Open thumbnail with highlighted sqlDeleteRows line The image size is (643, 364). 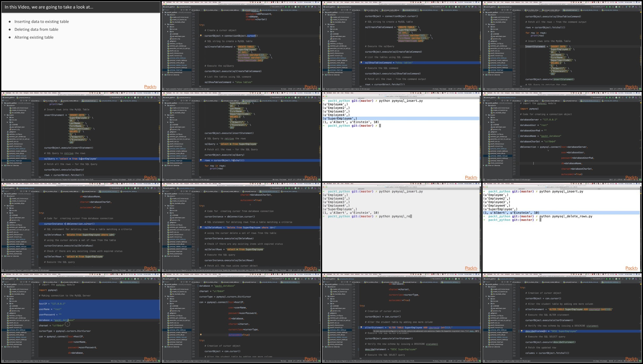pyautogui.click(x=241, y=227)
